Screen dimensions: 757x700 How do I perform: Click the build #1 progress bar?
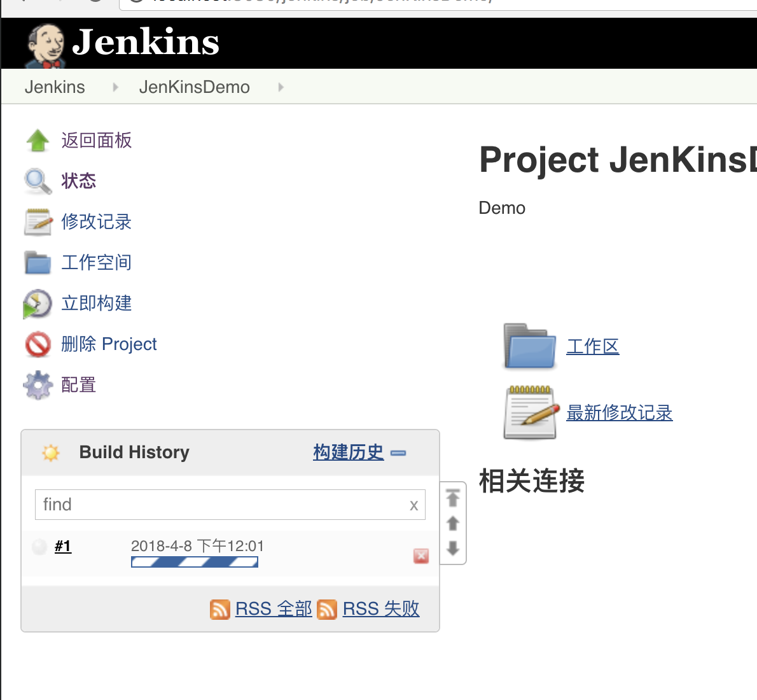195,562
